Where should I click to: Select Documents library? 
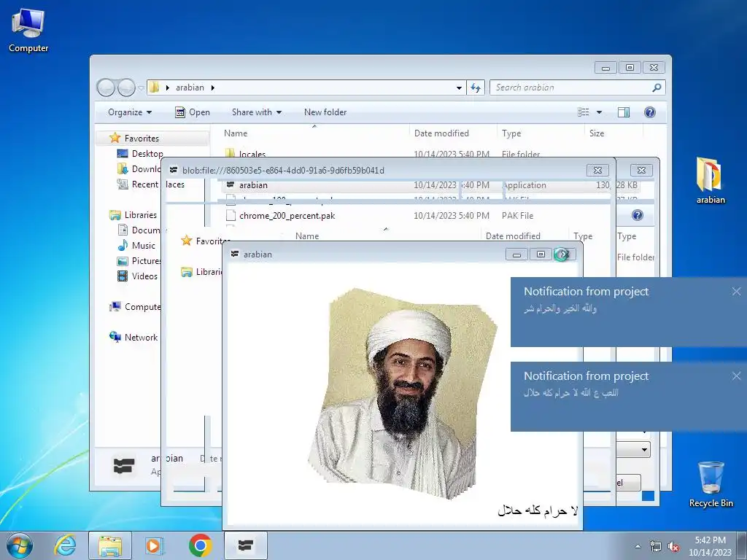coord(139,230)
